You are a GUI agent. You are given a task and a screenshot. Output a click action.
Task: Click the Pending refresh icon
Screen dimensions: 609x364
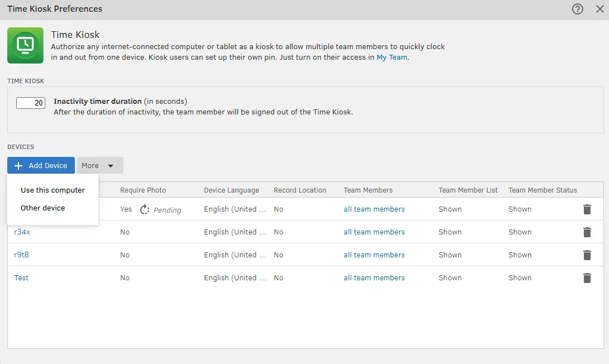point(145,209)
